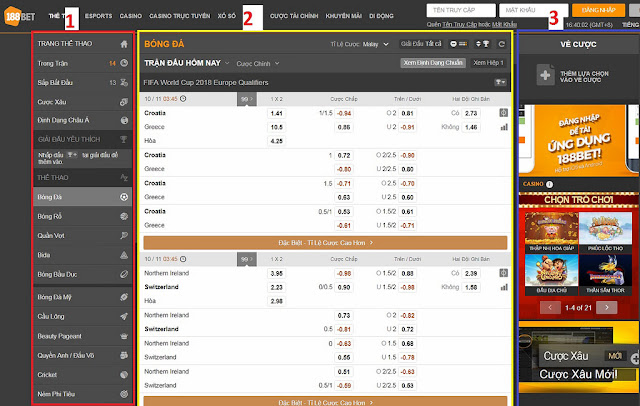Open the Sắp Bắt Đầu icon in sidebar

point(124,83)
